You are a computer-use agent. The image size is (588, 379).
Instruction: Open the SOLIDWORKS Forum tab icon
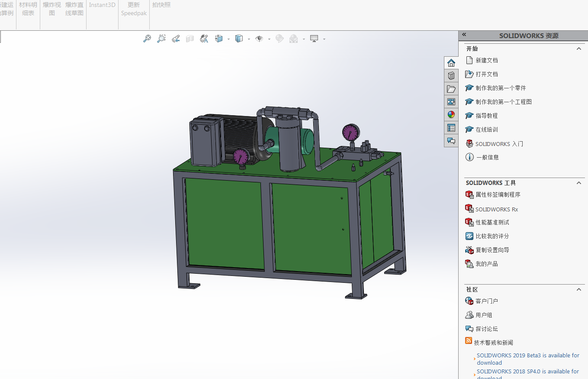(x=451, y=141)
